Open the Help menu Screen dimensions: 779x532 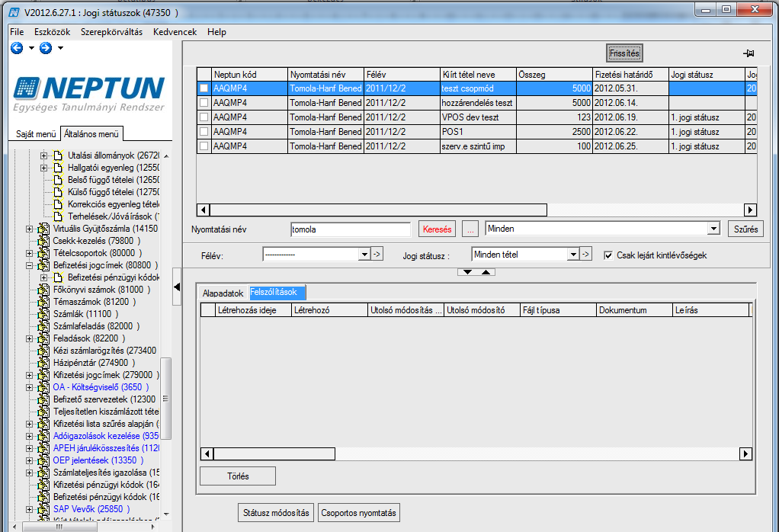(216, 32)
